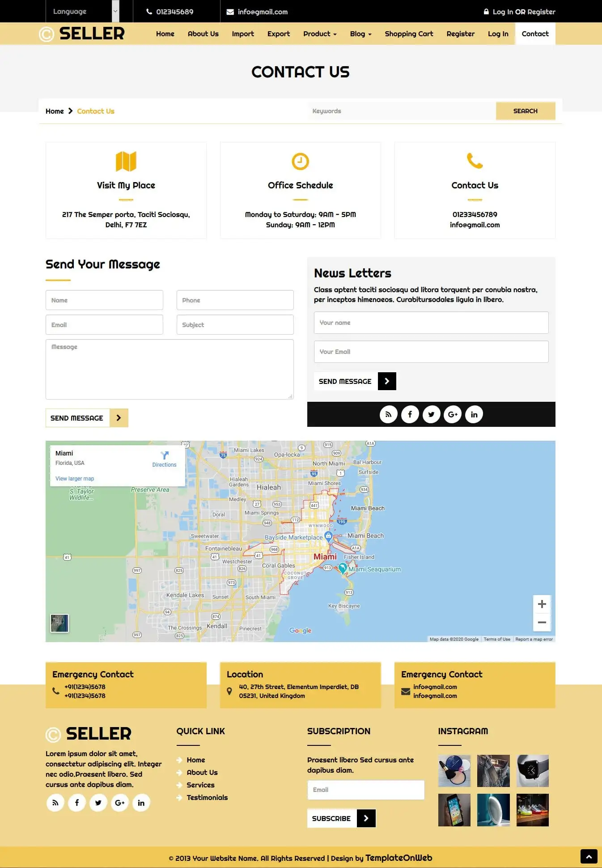Submit contact form SEND MESSAGE yellow button
This screenshot has width=602, height=868.
[87, 418]
